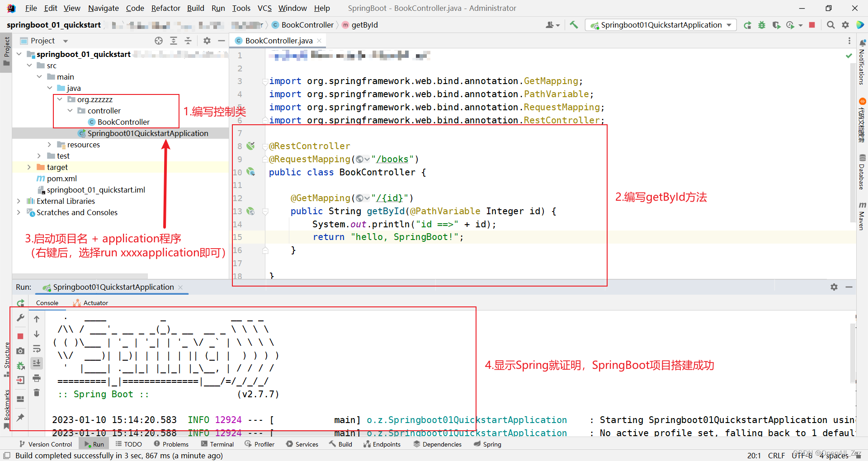868x461 pixels.
Task: Toggle the Database side panel
Action: (862, 172)
